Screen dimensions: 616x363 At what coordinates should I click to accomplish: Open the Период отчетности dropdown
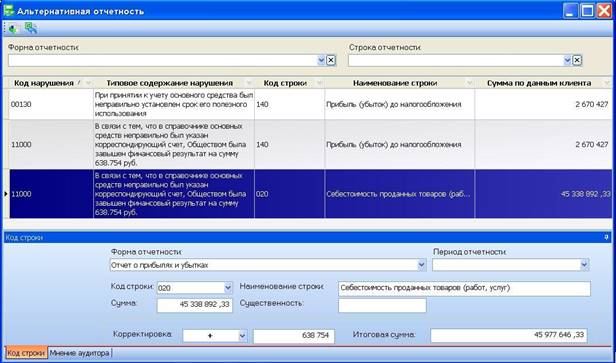click(x=584, y=265)
